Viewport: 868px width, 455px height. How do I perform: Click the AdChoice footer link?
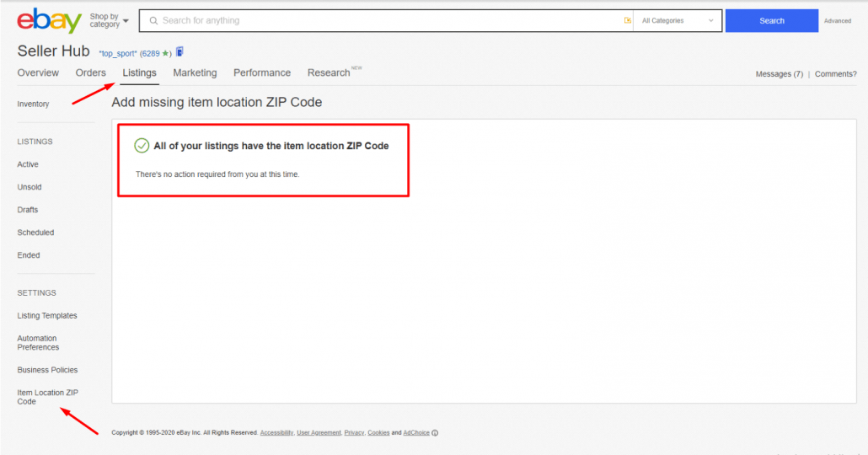[416, 433]
